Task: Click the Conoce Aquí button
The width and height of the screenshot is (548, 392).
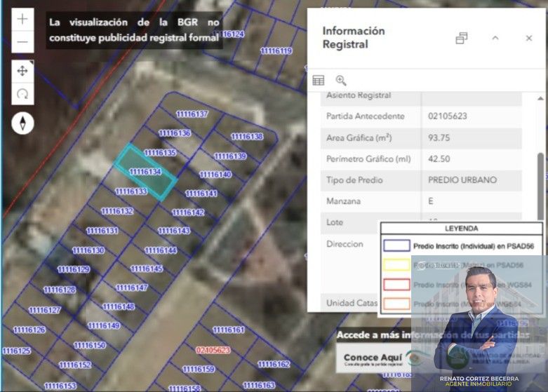Action: 373,358
